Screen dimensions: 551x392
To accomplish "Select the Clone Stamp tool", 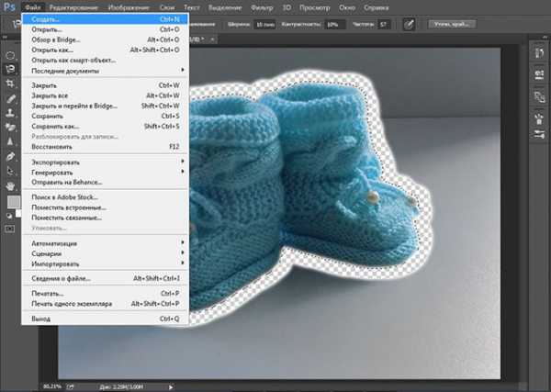I will point(12,113).
